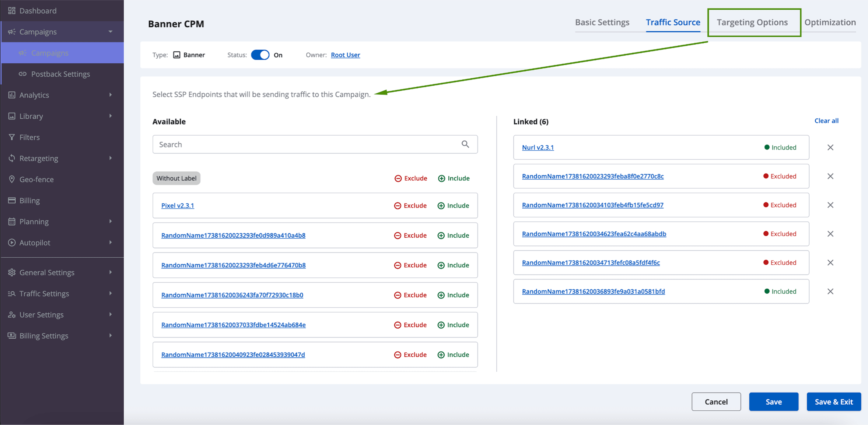Viewport: 868px width, 425px height.
Task: Click the Without Label tag
Action: point(176,178)
